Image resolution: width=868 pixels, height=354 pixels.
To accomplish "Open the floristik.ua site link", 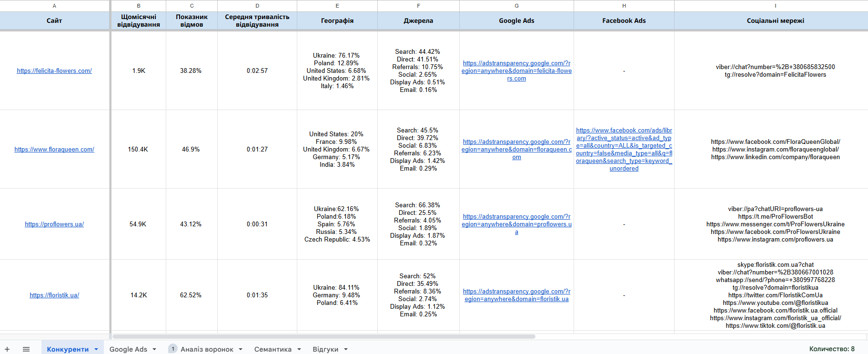I will (x=54, y=295).
